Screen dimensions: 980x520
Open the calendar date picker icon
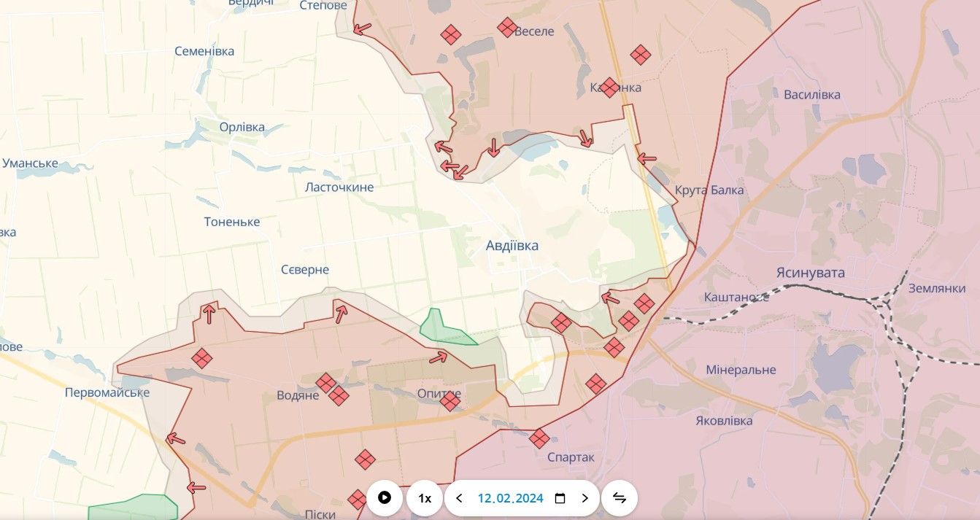point(560,498)
